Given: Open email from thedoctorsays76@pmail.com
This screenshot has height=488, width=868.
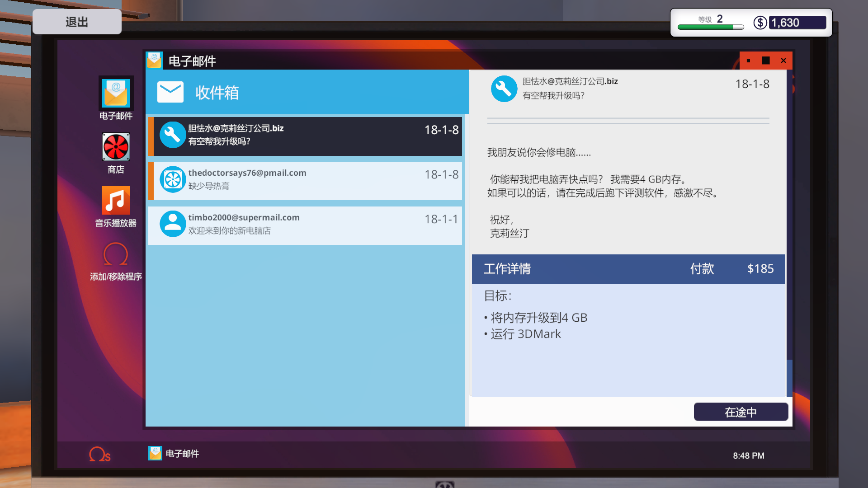Looking at the screenshot, I should click(x=305, y=181).
